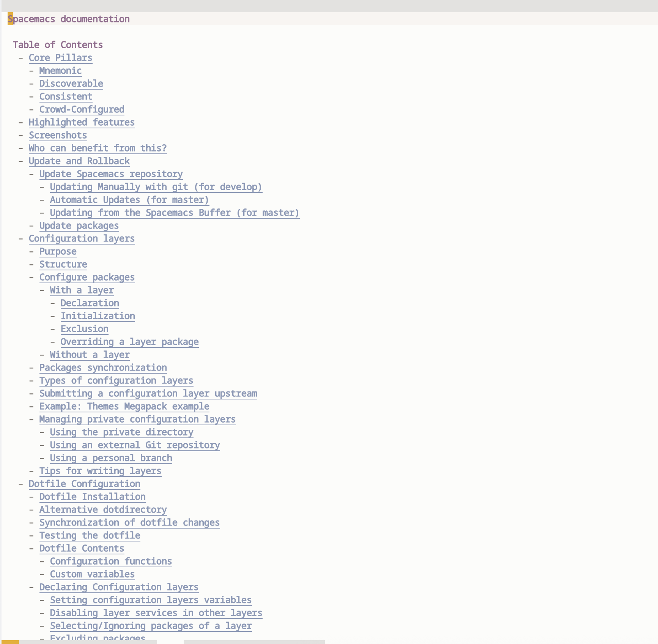Jump to the Declaration section
The width and height of the screenshot is (658, 644).
click(x=90, y=303)
